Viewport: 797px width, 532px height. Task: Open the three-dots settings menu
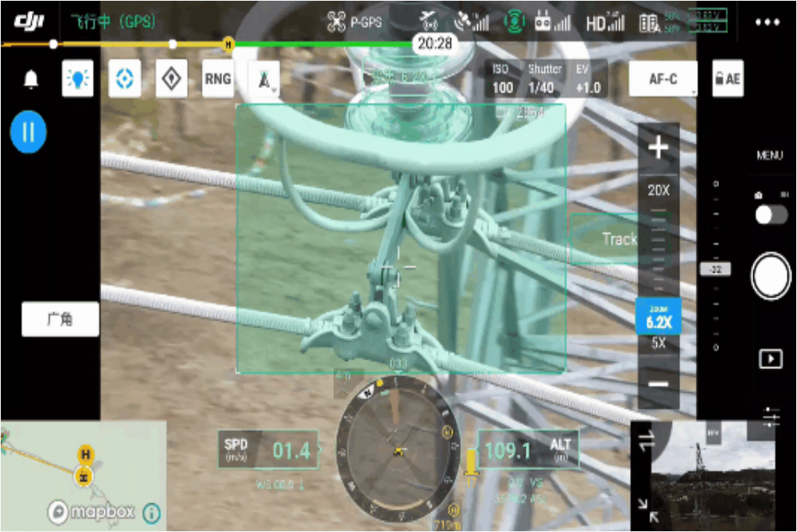[767, 21]
